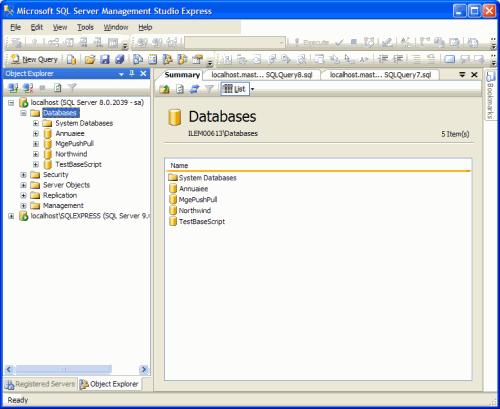Expand the Replication folder node
The height and width of the screenshot is (409, 500).
(23, 196)
